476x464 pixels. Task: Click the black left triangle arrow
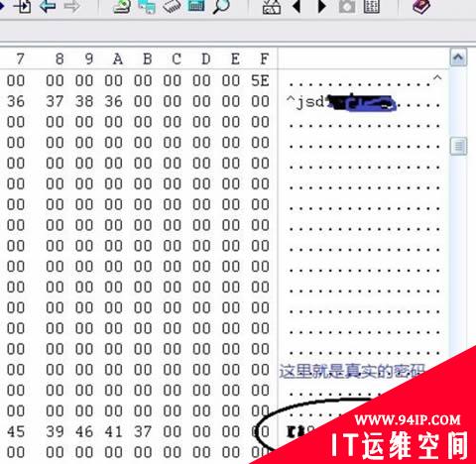coord(297,6)
